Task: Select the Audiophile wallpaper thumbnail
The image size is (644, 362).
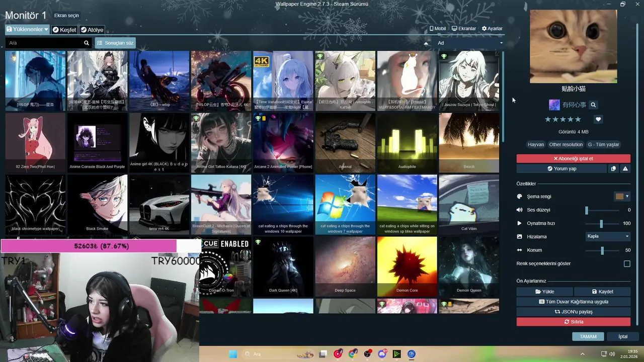Action: click(x=407, y=143)
